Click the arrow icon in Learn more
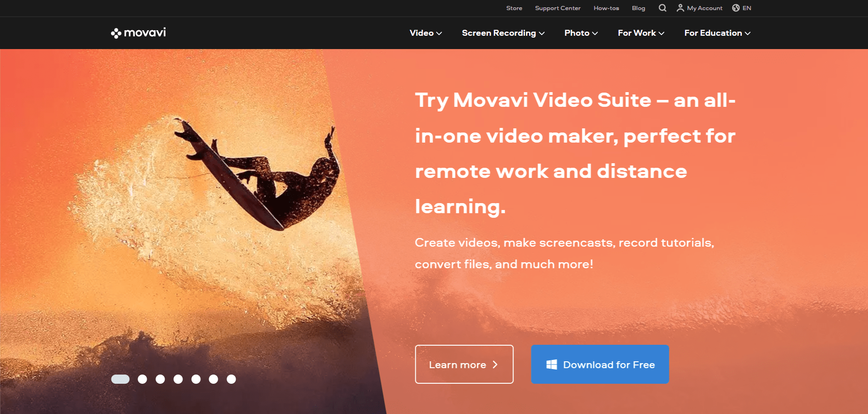 click(495, 364)
